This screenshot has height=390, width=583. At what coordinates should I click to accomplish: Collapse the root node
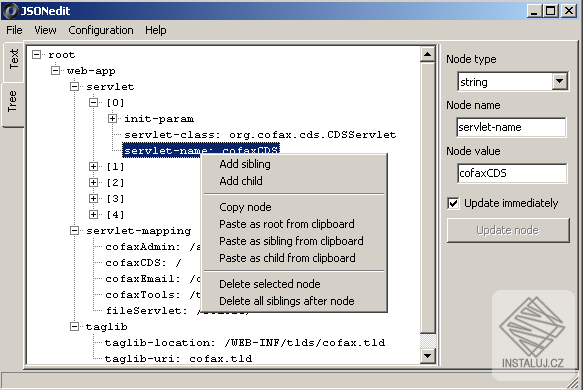[36, 55]
